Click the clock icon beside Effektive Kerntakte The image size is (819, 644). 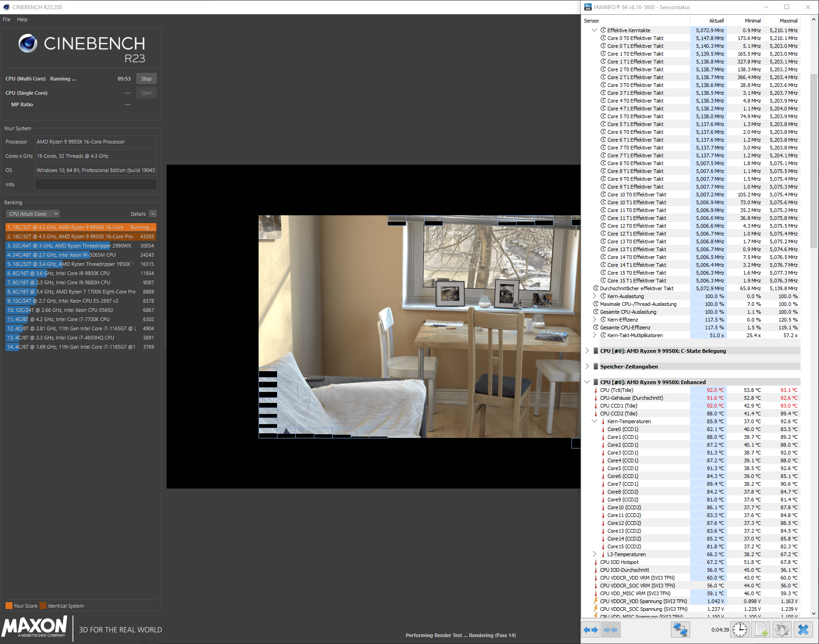click(x=603, y=30)
